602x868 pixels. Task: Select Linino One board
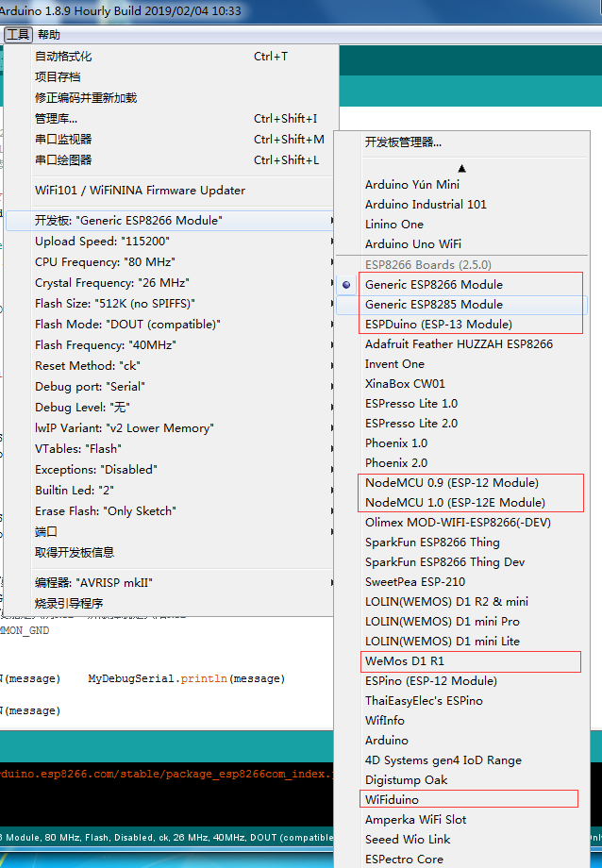tap(462, 225)
